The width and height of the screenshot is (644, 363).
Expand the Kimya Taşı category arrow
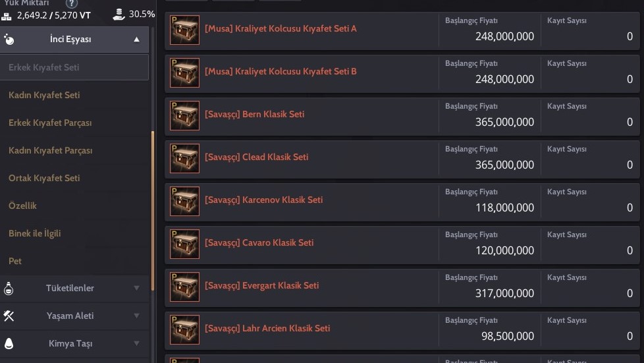point(136,343)
